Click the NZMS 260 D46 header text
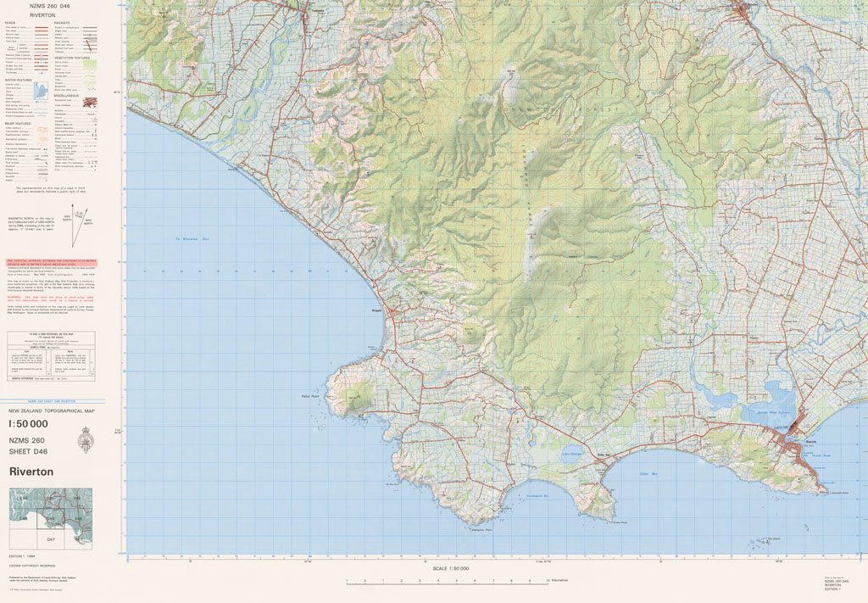This screenshot has height=603, width=868. pyautogui.click(x=50, y=6)
